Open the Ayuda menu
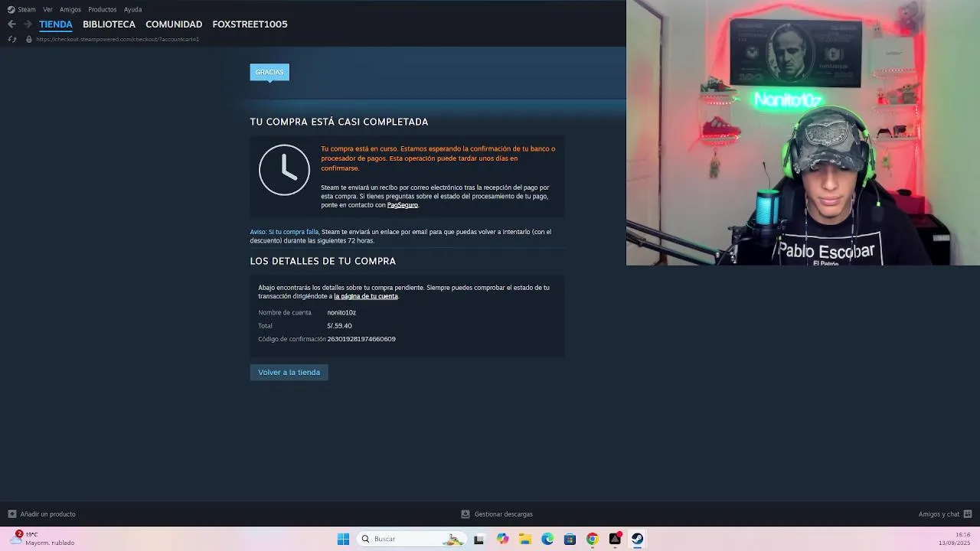The height and width of the screenshot is (551, 980). pos(133,9)
